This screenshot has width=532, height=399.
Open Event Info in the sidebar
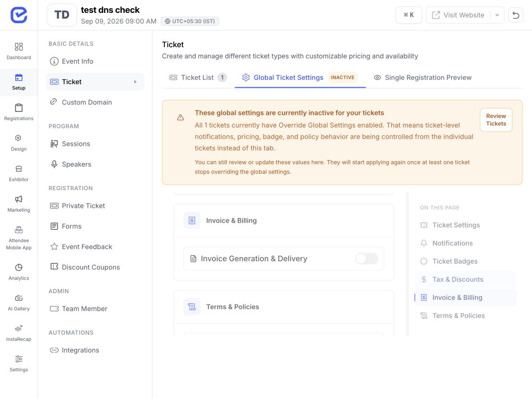pos(95,61)
